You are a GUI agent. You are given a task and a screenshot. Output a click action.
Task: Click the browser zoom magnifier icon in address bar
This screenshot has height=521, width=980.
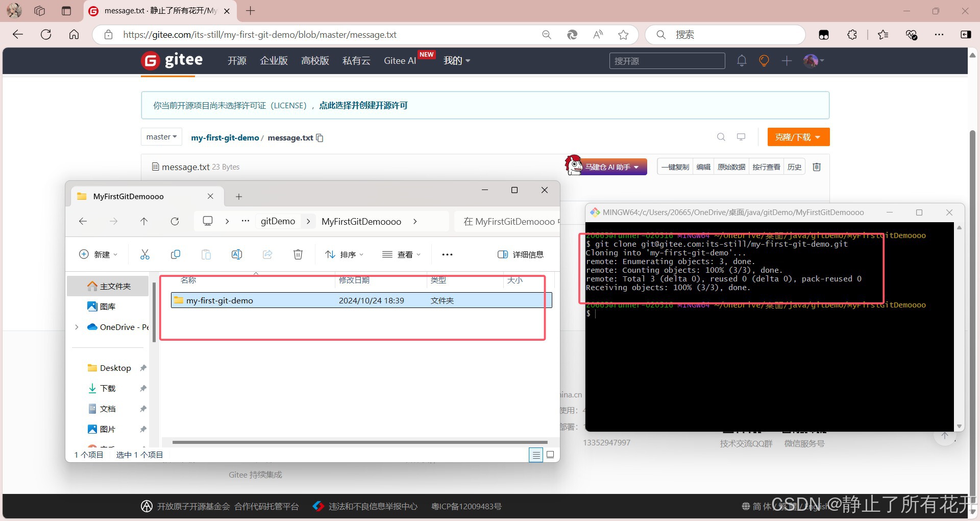tap(547, 34)
